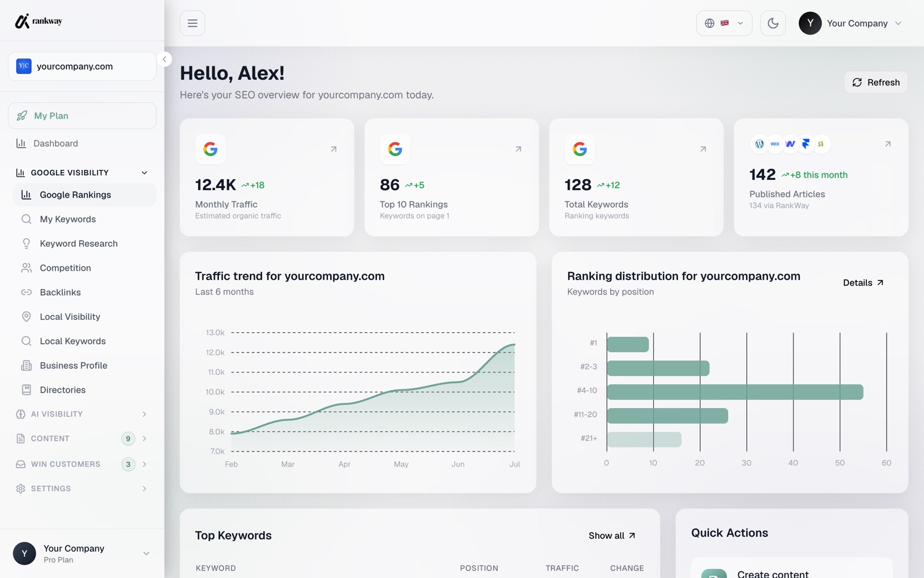Viewport: 924px width, 578px height.
Task: Open Competition page
Action: tap(84, 268)
